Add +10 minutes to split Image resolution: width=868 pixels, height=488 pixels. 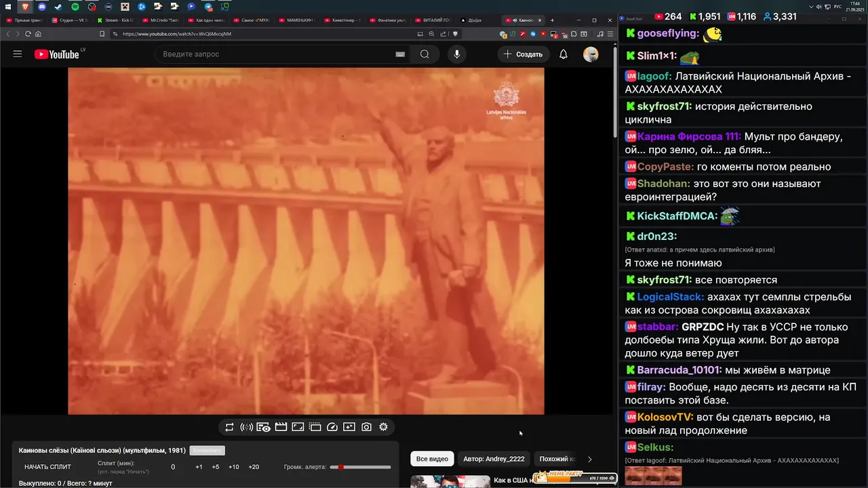tap(234, 467)
